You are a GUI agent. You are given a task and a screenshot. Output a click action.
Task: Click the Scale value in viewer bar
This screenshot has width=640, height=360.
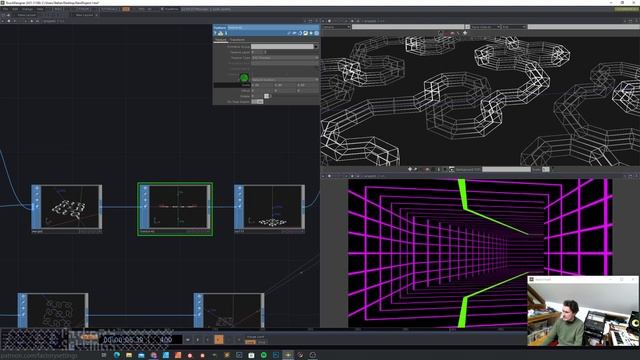[546, 169]
